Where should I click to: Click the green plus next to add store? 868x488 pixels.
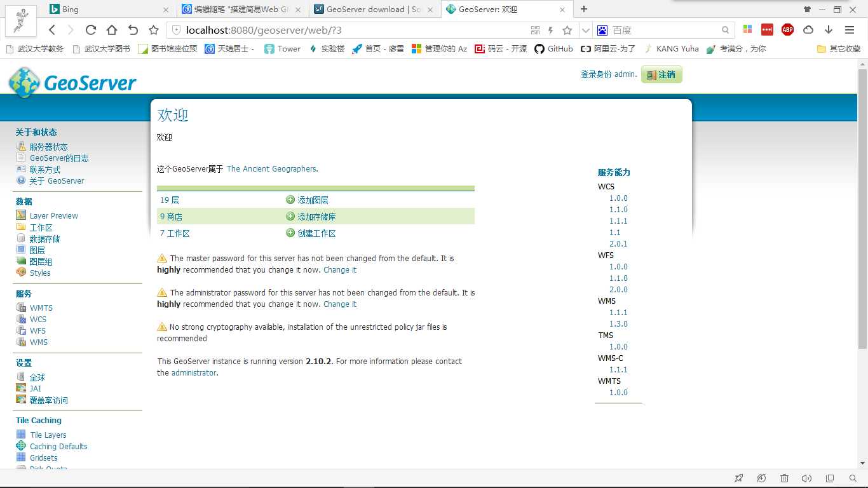tap(290, 216)
